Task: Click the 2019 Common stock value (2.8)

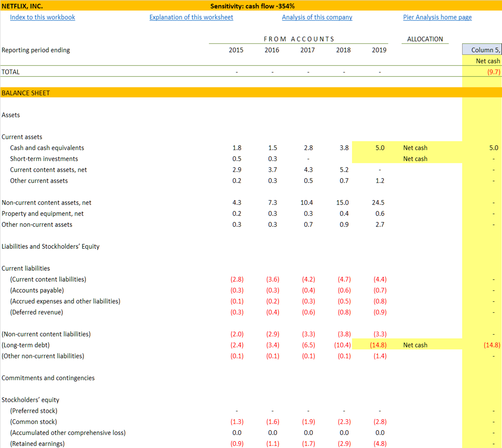Action: [x=380, y=422]
